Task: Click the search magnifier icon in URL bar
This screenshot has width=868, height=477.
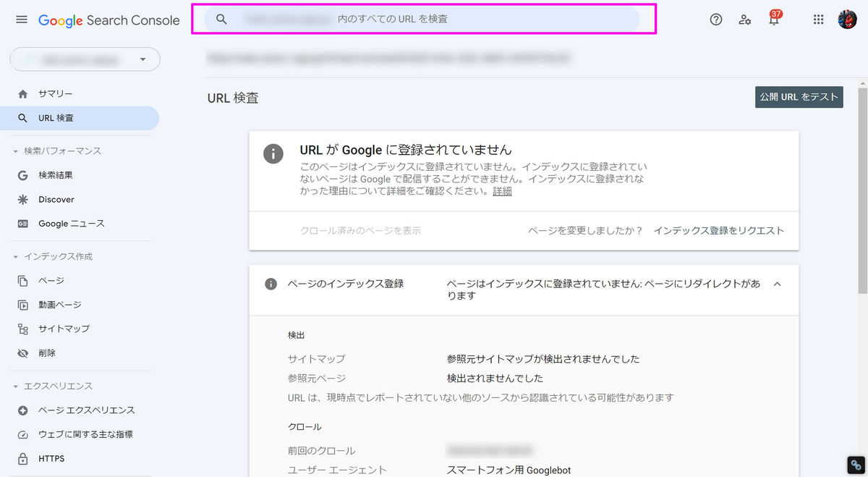Action: coord(222,20)
